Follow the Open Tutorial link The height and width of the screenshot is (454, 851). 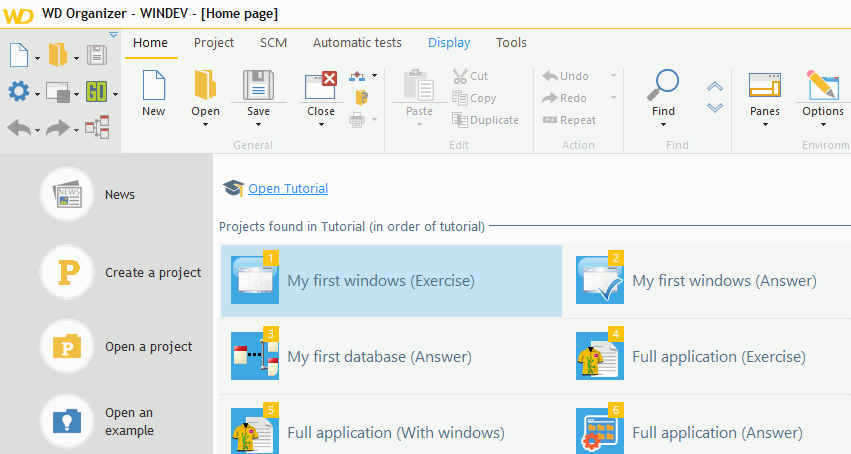[x=288, y=188]
